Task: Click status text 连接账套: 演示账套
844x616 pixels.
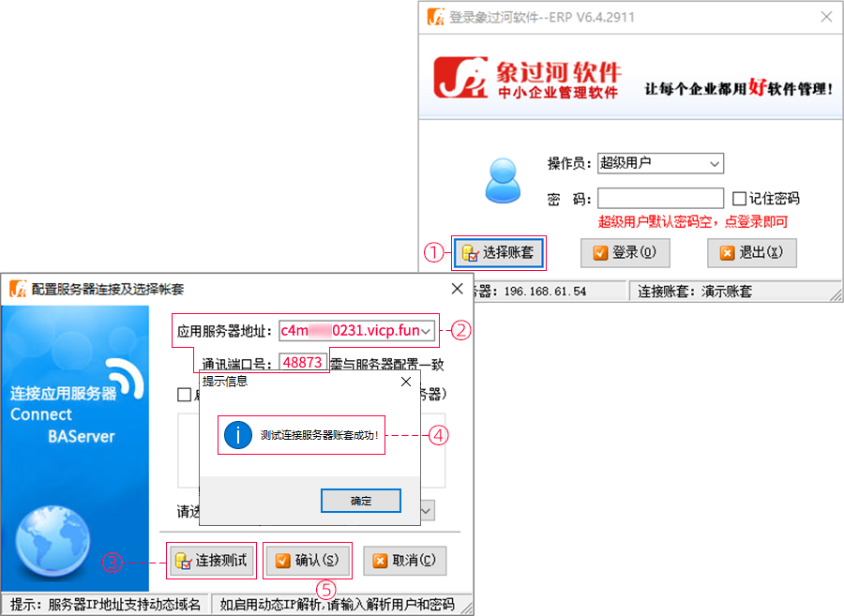Action: [694, 292]
